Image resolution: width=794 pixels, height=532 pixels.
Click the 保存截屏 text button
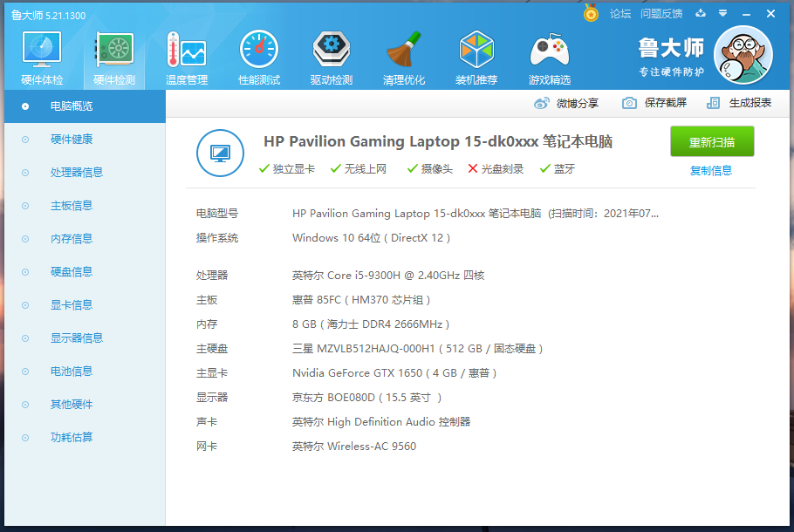(x=666, y=103)
